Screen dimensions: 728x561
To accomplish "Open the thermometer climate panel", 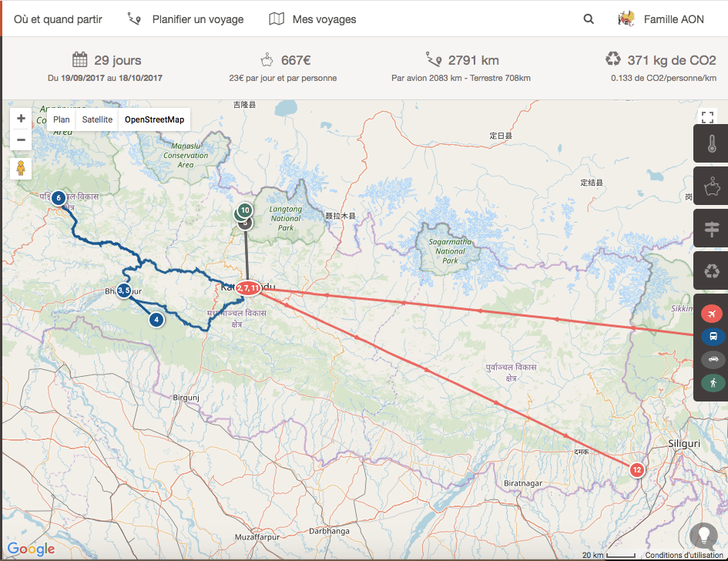I will [x=712, y=144].
